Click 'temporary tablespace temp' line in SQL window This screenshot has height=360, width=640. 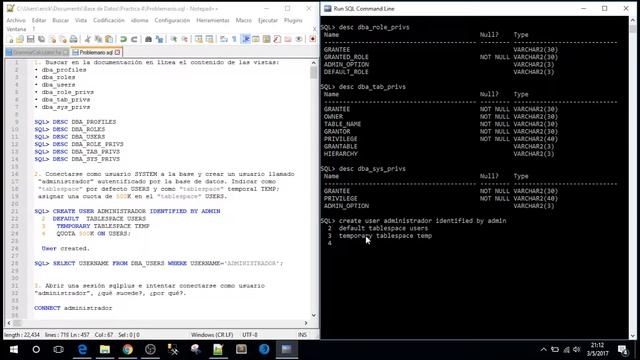tap(385, 236)
